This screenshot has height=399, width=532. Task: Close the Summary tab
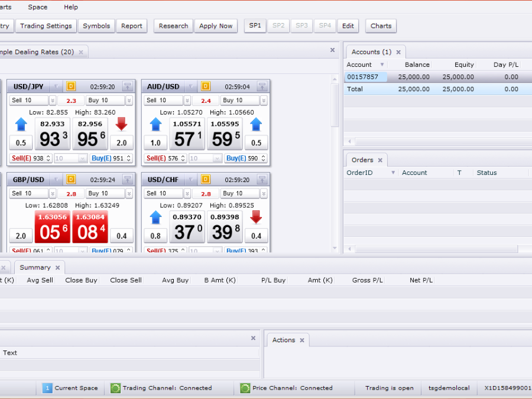pos(58,268)
